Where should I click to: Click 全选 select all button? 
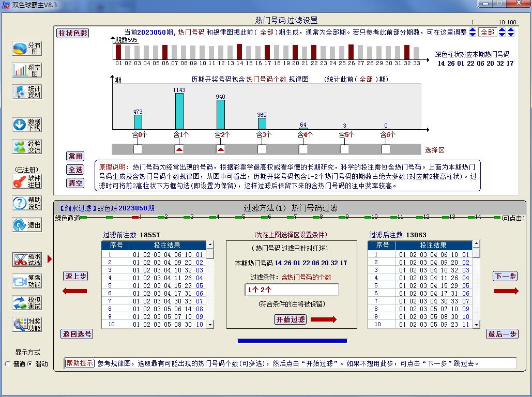(x=75, y=170)
